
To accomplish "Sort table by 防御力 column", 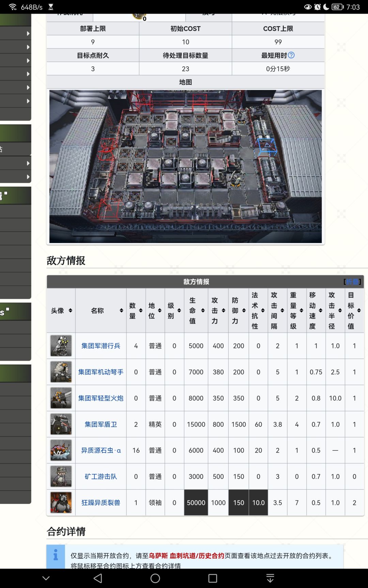I will [244, 310].
